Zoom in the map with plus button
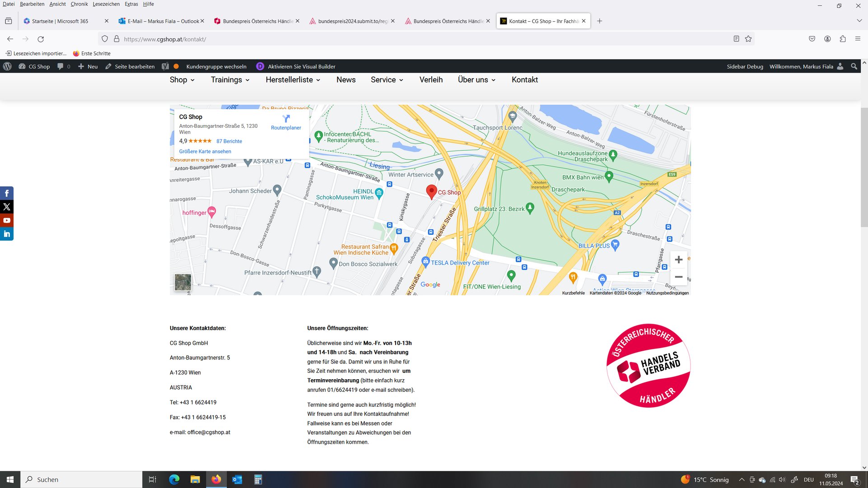Image resolution: width=868 pixels, height=488 pixels. 678,260
